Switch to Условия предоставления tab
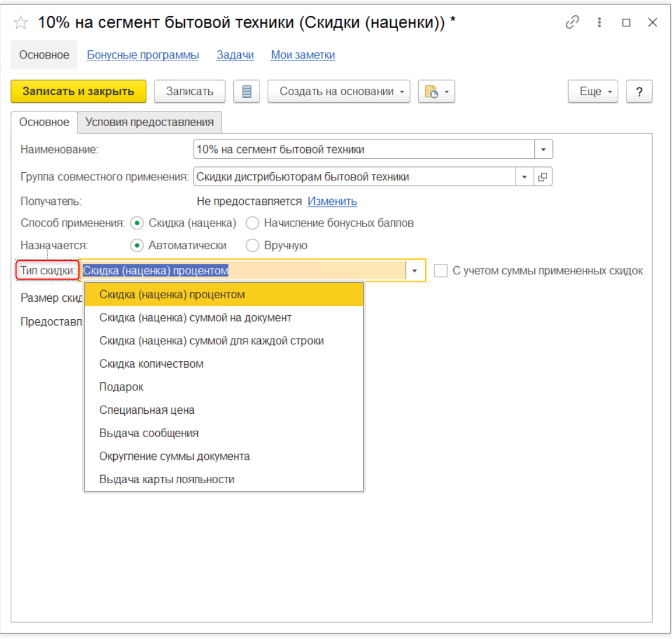This screenshot has height=639, width=672. pyautogui.click(x=149, y=122)
